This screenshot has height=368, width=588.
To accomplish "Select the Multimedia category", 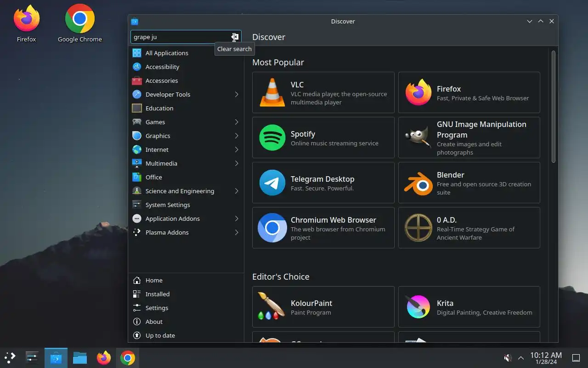I will coord(186,163).
